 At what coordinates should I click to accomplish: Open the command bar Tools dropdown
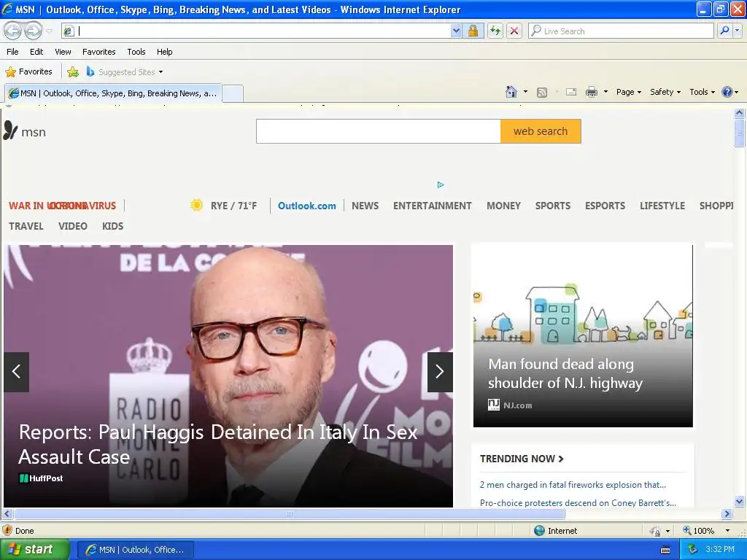point(702,92)
